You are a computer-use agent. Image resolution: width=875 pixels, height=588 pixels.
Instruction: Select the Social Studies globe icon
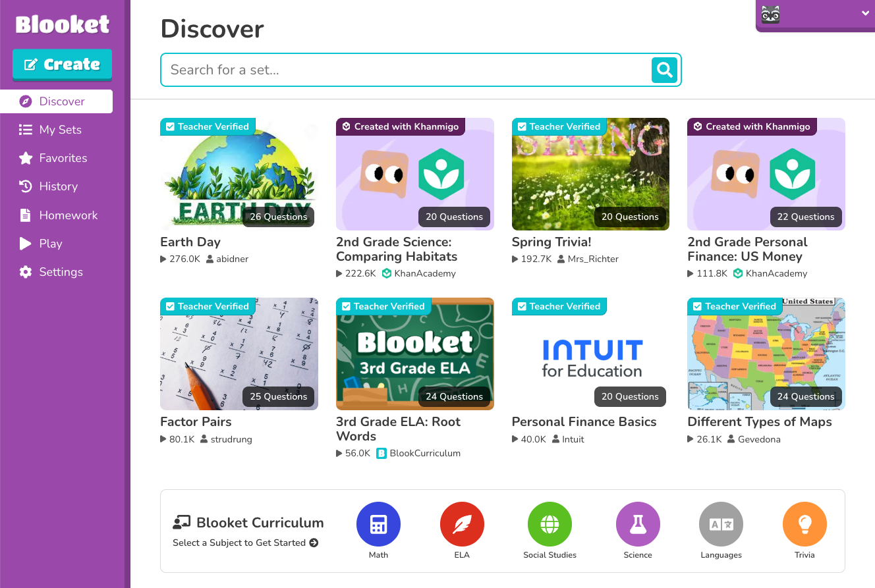550,524
